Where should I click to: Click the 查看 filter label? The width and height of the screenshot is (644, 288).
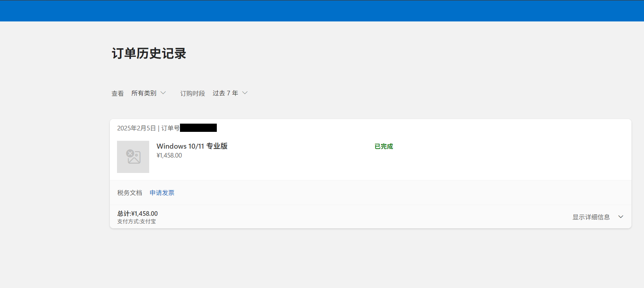click(118, 94)
